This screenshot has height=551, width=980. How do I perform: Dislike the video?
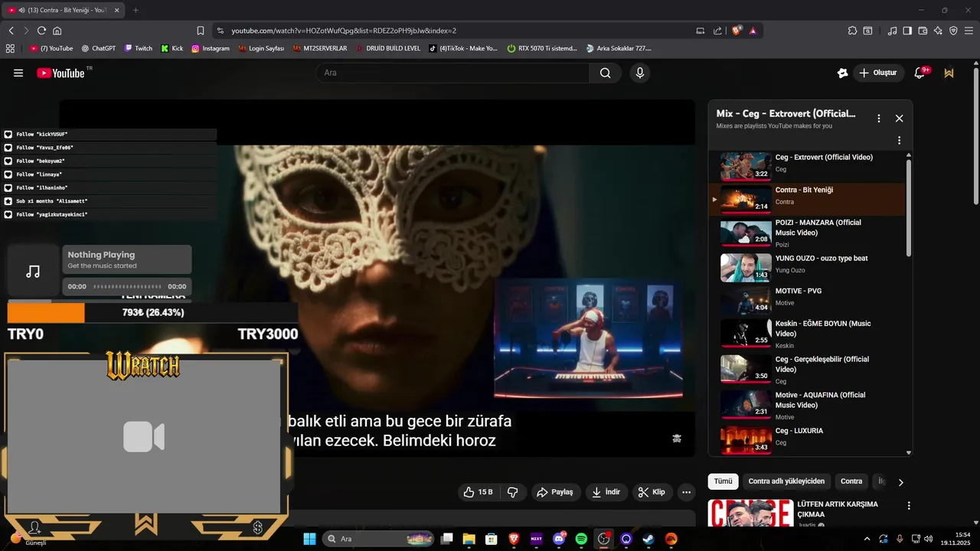pyautogui.click(x=513, y=492)
